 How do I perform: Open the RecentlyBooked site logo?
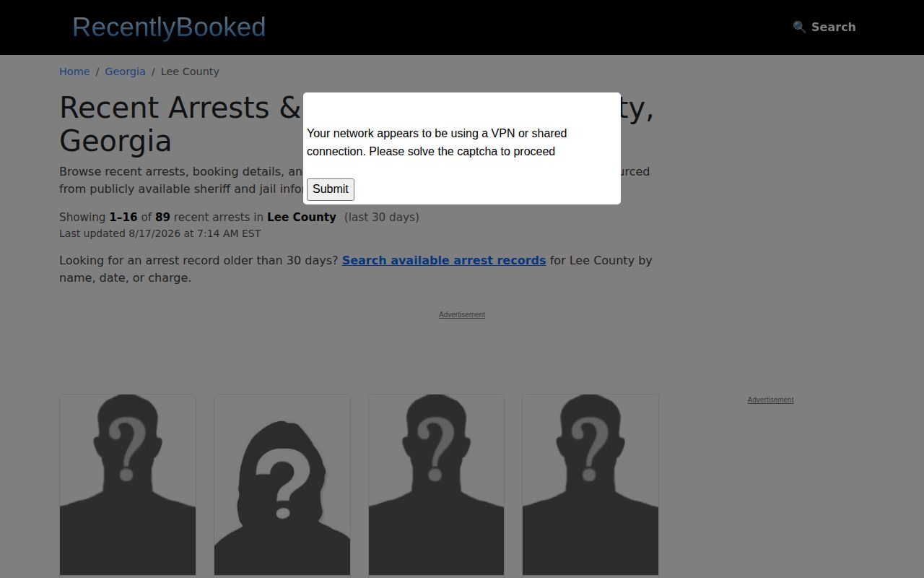click(169, 27)
